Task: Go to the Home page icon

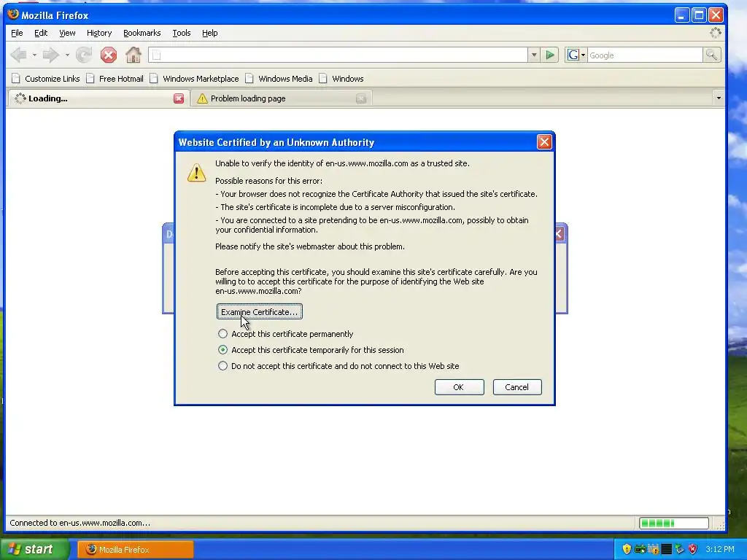Action: point(133,55)
